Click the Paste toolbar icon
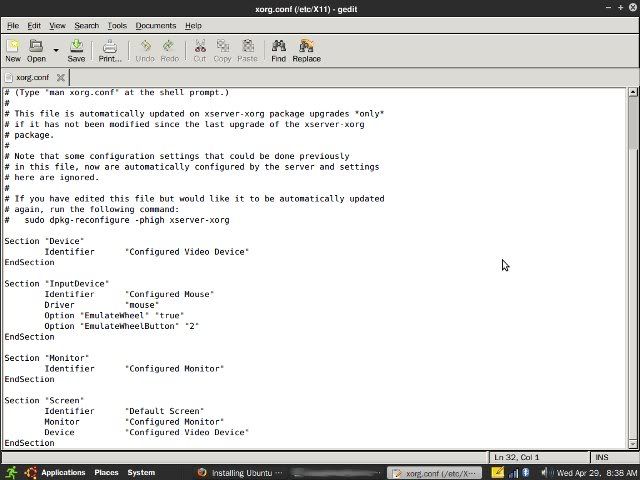The width and height of the screenshot is (640, 480). tap(247, 50)
